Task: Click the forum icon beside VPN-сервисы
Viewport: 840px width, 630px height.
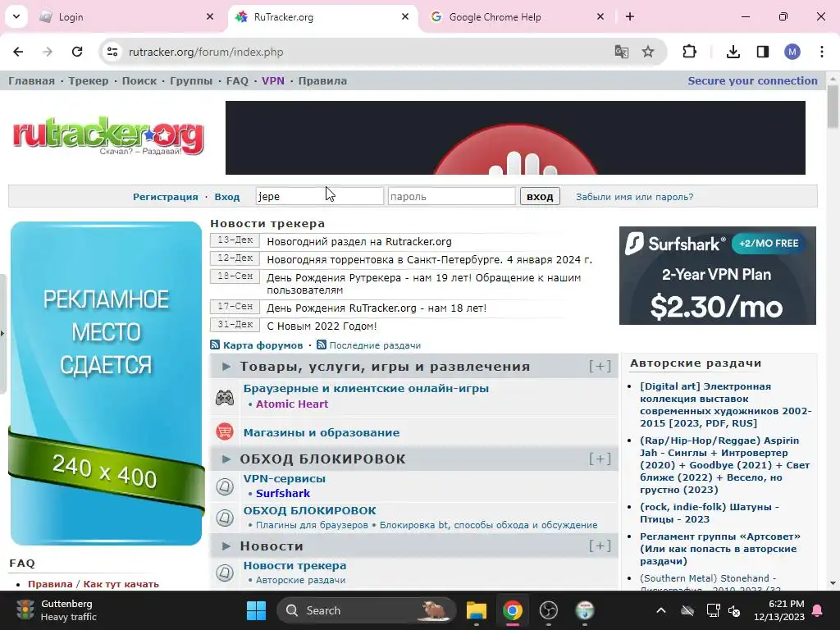Action: click(x=225, y=486)
